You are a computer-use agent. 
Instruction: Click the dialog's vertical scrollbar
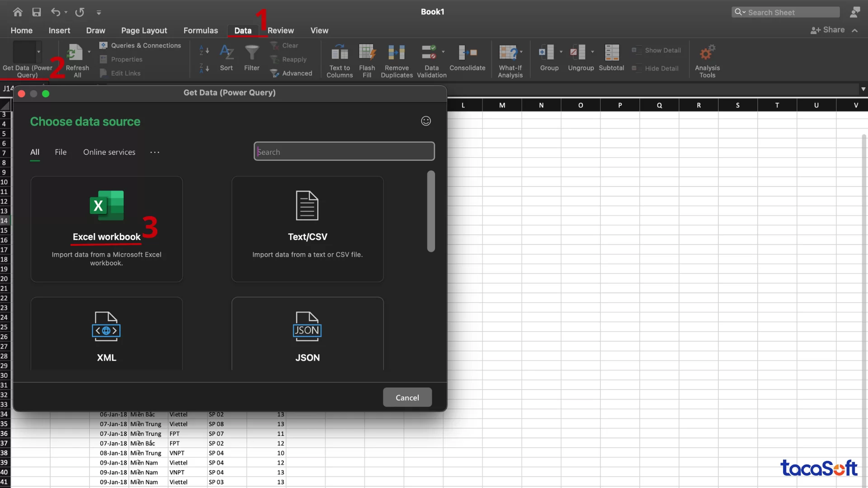(431, 211)
